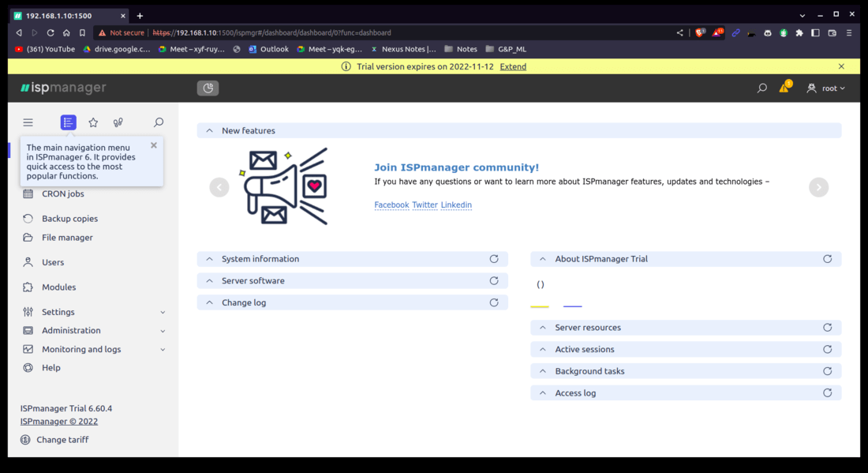Toggle the browser sidebar panel icon
Image resolution: width=868 pixels, height=473 pixels.
[815, 32]
